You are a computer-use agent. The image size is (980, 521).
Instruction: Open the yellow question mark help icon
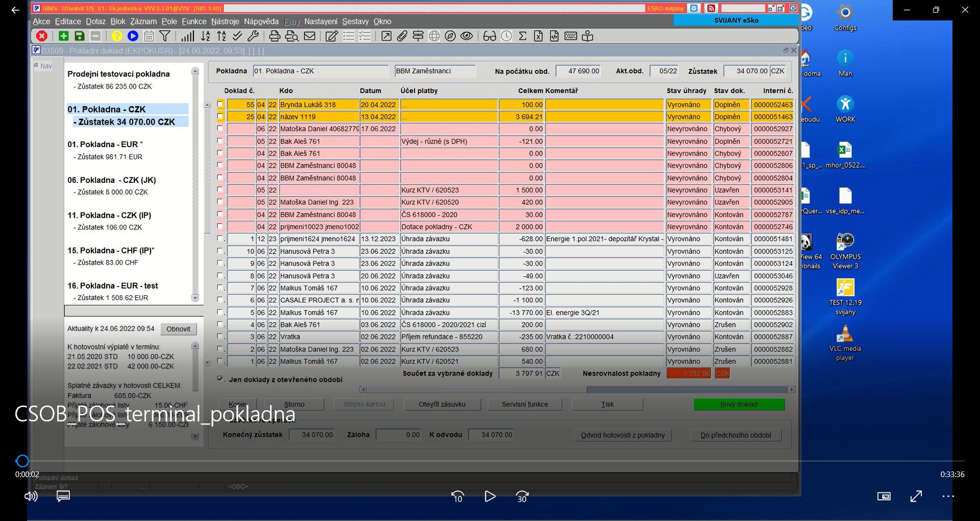[x=117, y=36]
